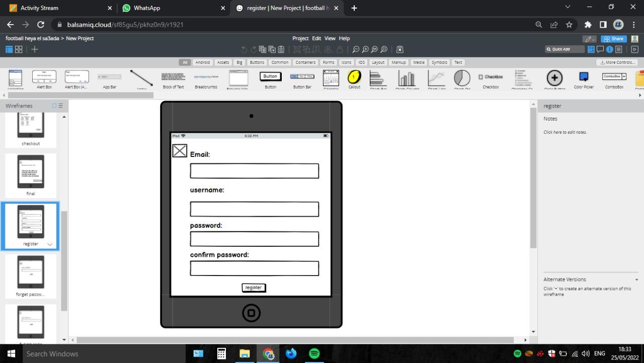Select the Checkbox Group control

522,78
